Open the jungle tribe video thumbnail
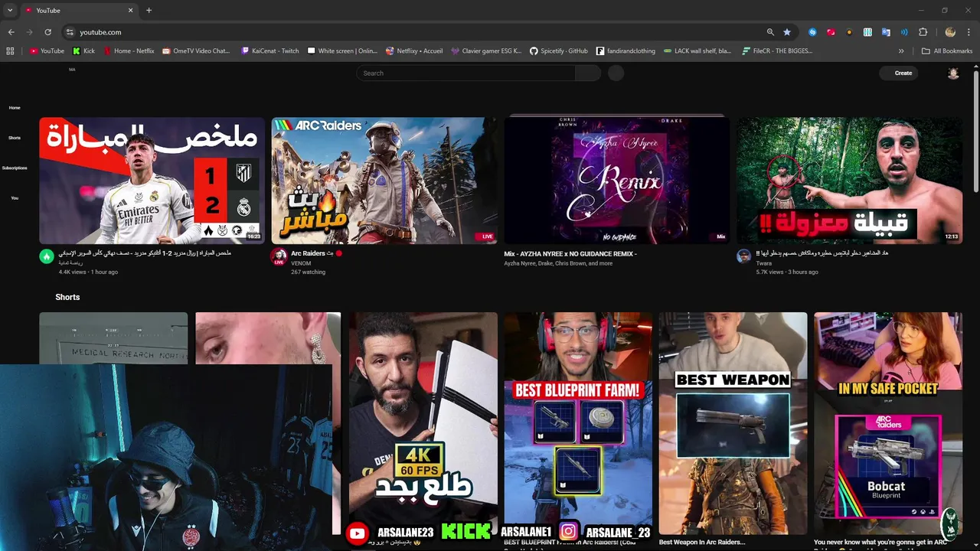 [850, 181]
